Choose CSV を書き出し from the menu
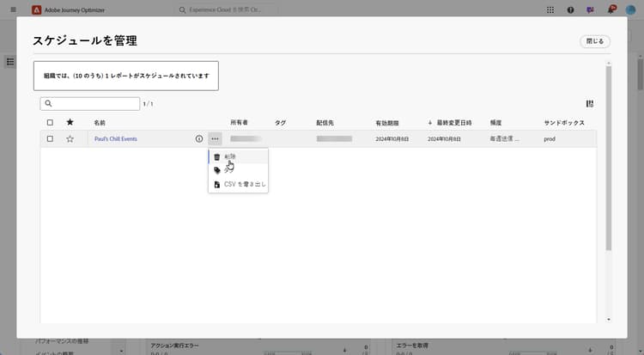The width and height of the screenshot is (644, 355). [238, 184]
